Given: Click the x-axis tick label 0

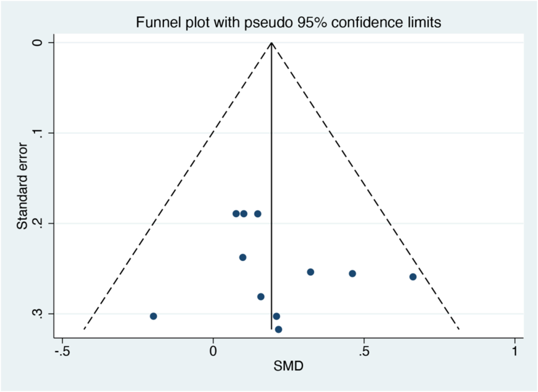Looking at the screenshot, I should pyautogui.click(x=213, y=351).
